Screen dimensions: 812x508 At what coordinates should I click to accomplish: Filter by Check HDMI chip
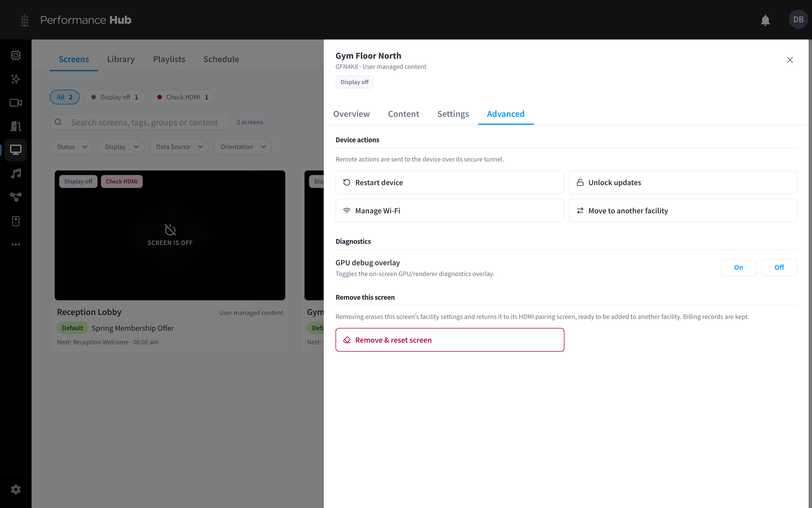(182, 97)
